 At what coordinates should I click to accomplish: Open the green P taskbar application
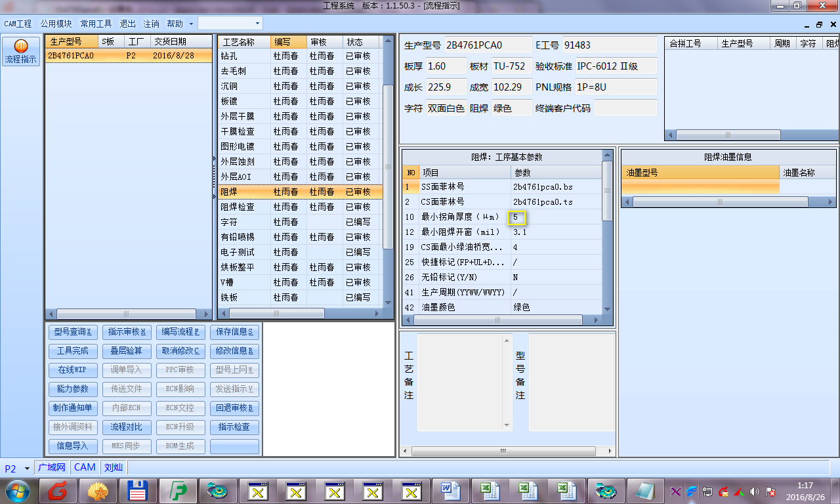178,490
